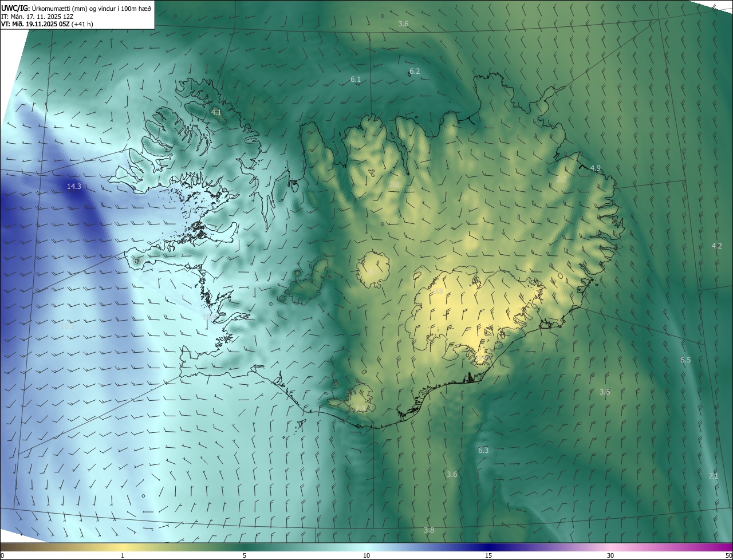Image resolution: width=733 pixels, height=560 pixels.
Task: Click the 2.3 label on Mýrdalsjökull glacier
Action: tap(360, 408)
